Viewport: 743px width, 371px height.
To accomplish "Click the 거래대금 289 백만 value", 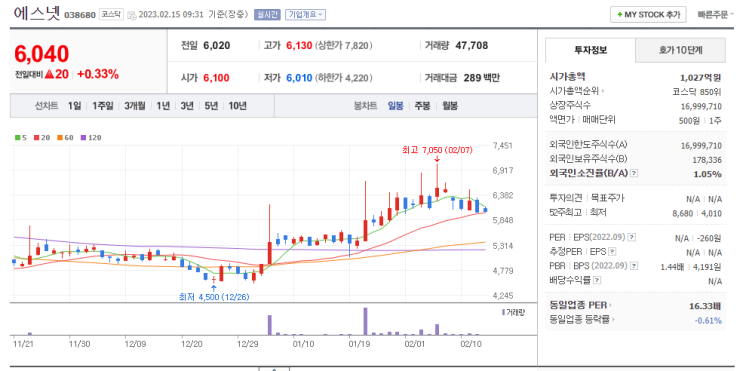I will 481,78.
